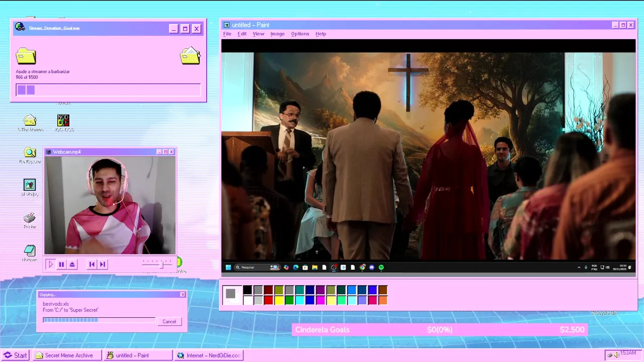The height and width of the screenshot is (362, 644).
Task: Click the Edge browser icon in canvas taskbar
Action: pos(296,267)
